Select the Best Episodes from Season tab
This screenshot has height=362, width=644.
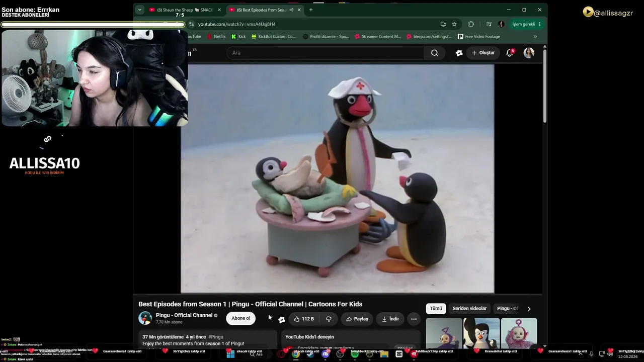click(x=265, y=10)
